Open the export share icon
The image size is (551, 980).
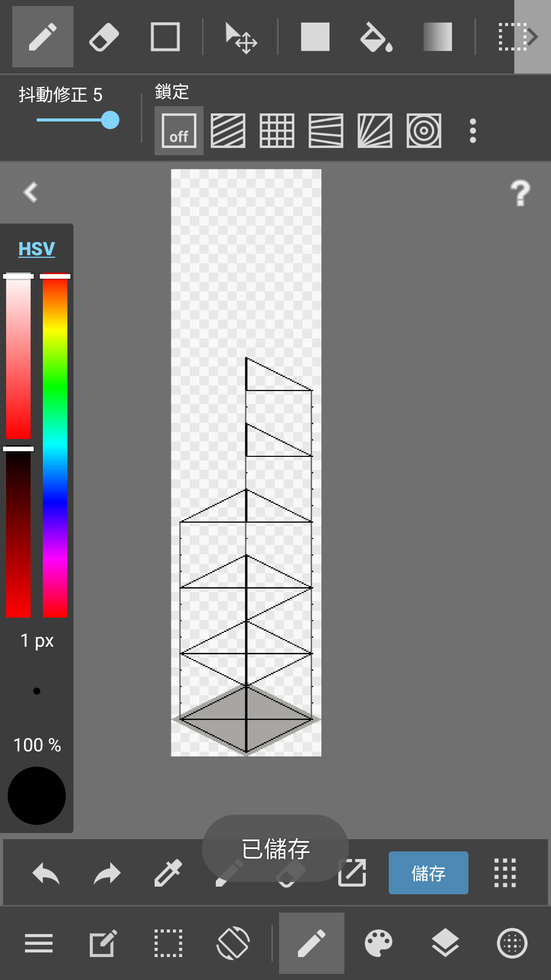[352, 873]
